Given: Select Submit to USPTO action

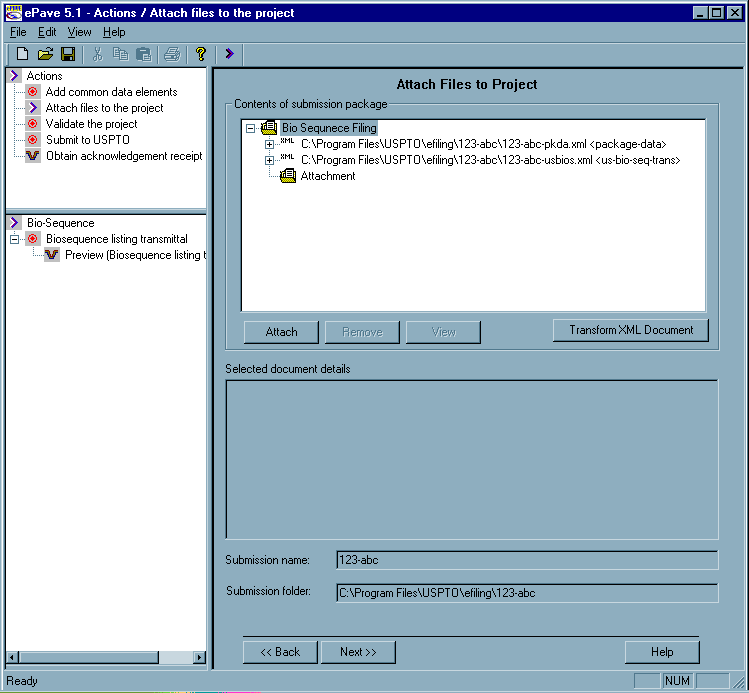Looking at the screenshot, I should click(x=88, y=139).
